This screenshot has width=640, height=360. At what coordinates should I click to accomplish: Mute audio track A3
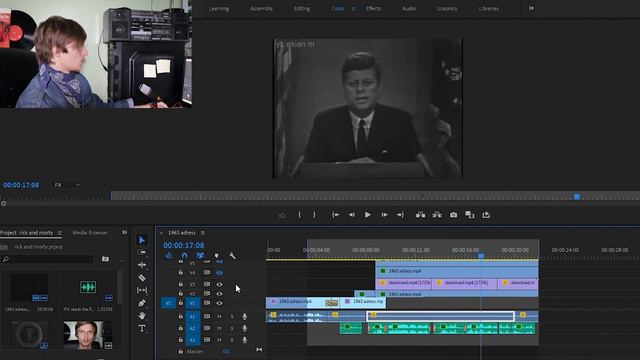click(219, 340)
